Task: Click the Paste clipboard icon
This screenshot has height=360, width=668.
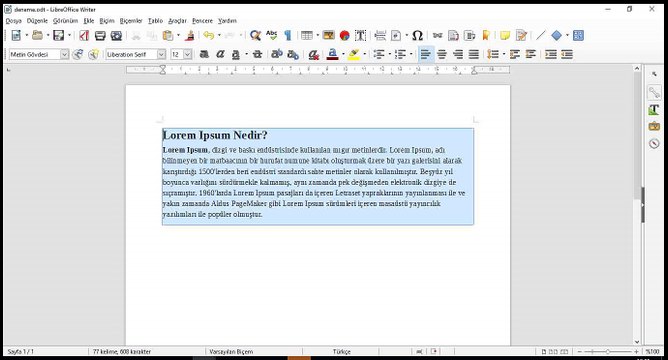Action: point(168,35)
